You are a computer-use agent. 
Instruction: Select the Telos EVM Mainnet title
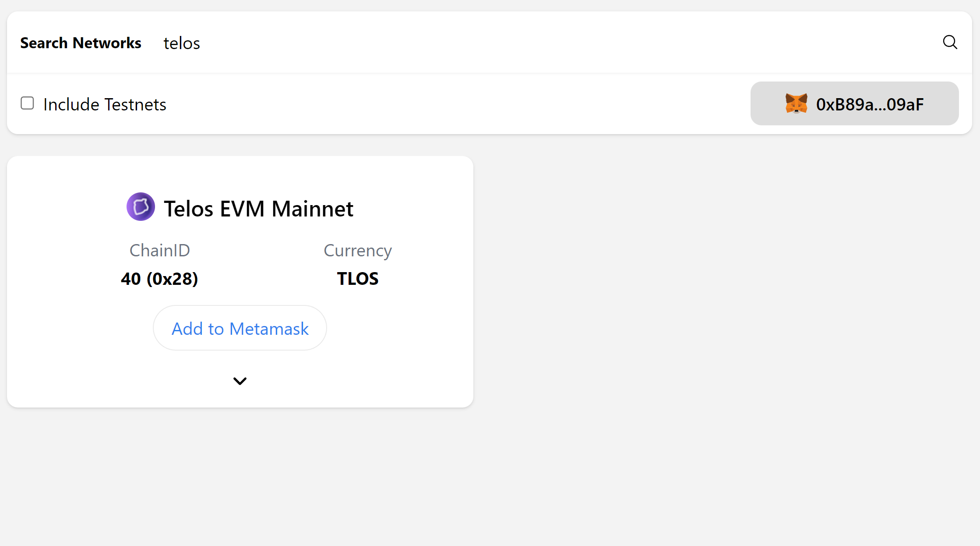(x=258, y=209)
